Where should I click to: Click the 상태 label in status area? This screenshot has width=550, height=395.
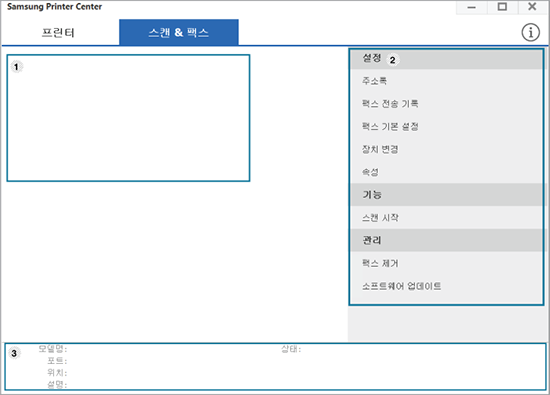[291, 349]
